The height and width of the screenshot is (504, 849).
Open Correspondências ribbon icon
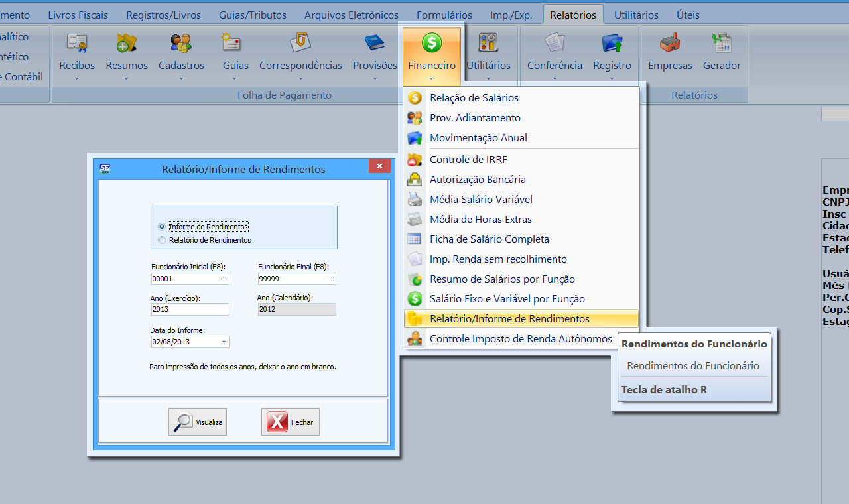(x=300, y=45)
